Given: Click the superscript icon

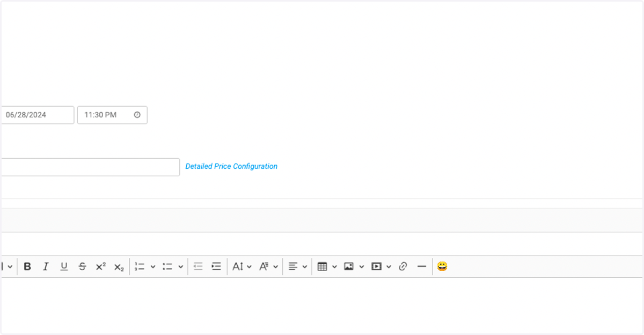Looking at the screenshot, I should pyautogui.click(x=100, y=266).
